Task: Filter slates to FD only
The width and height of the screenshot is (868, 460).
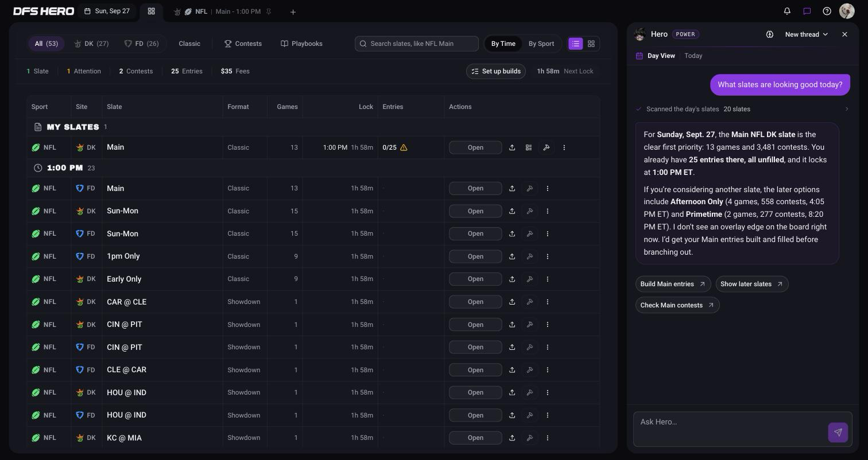Action: 141,44
